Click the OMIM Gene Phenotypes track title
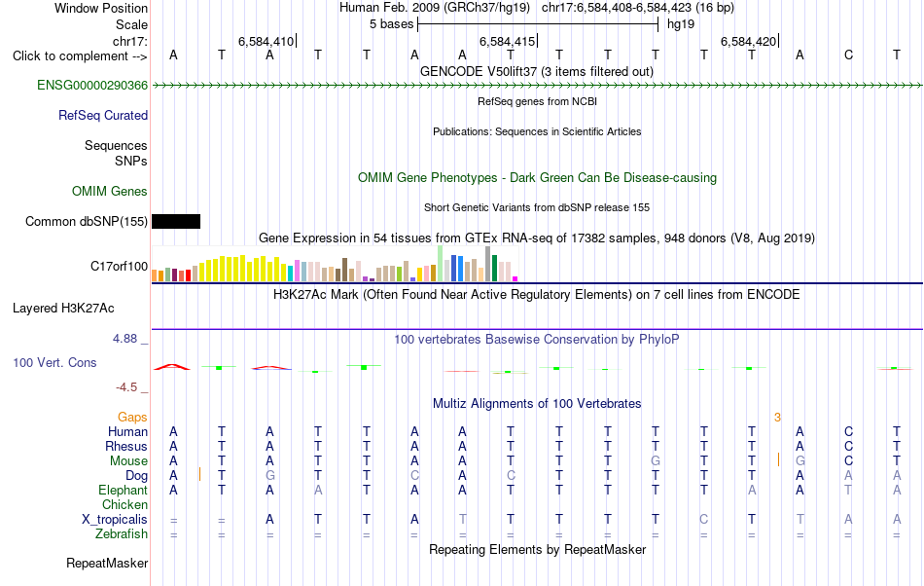Viewport: 924px width, 586px height. click(538, 178)
